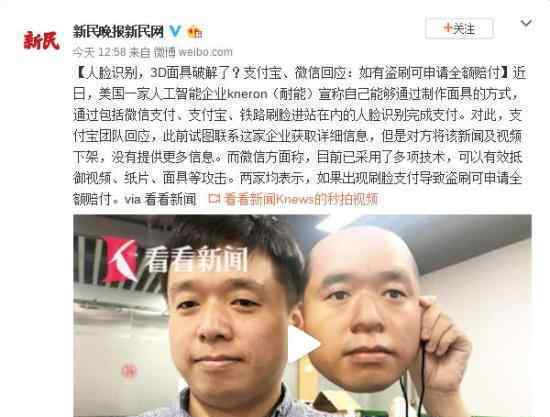The image size is (550, 417).
Task: Click the red Knews logo in video
Action: pyautogui.click(x=120, y=260)
